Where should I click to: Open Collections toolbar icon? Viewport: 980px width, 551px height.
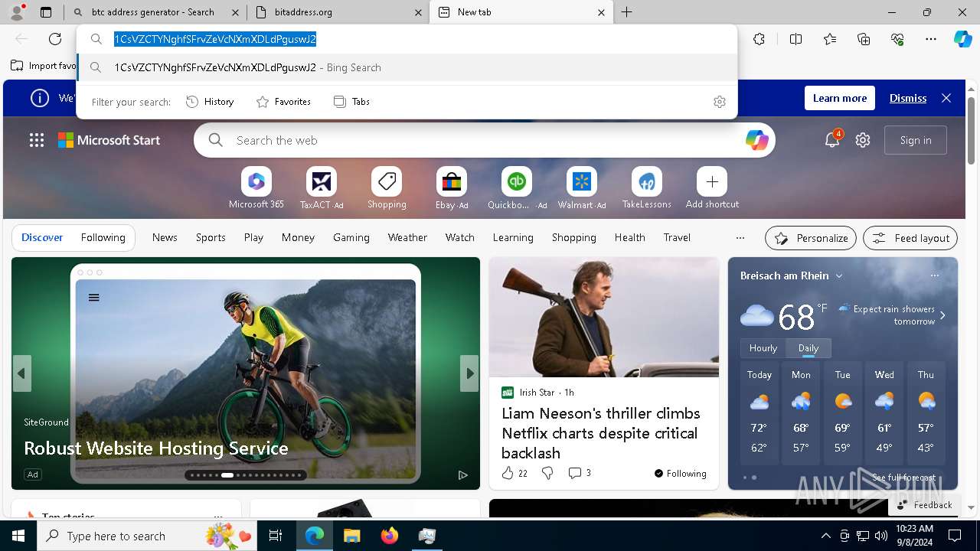point(864,39)
